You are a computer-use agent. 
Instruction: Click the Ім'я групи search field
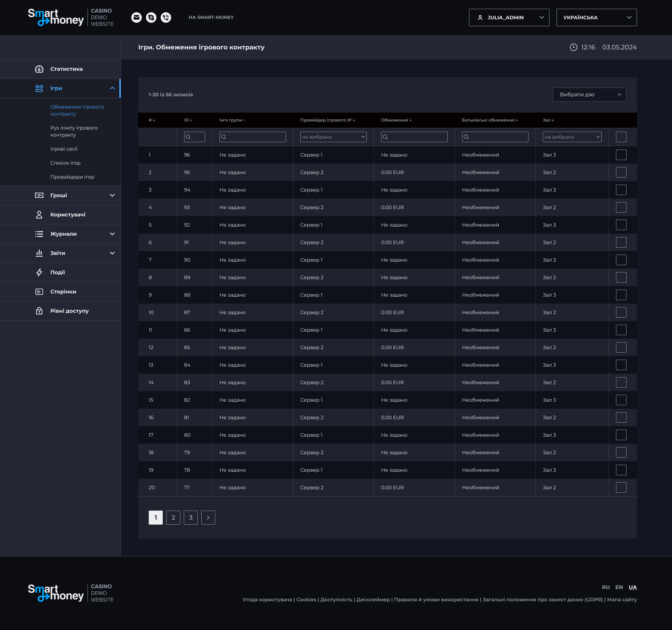point(253,137)
